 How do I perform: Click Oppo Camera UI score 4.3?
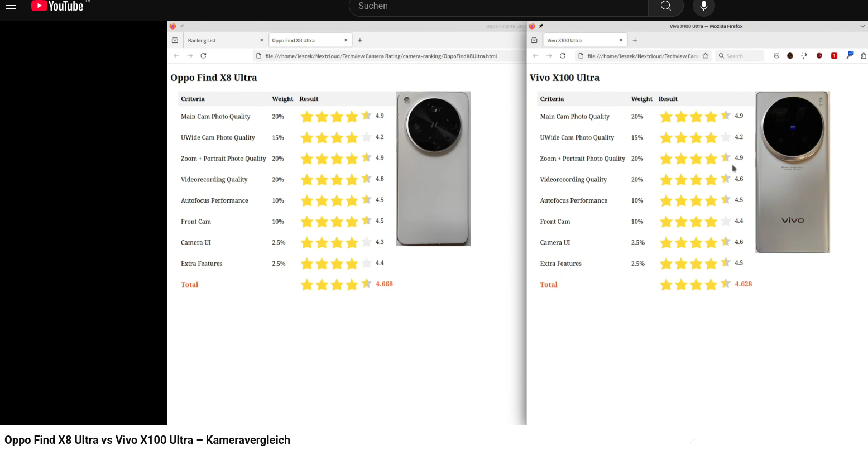380,242
